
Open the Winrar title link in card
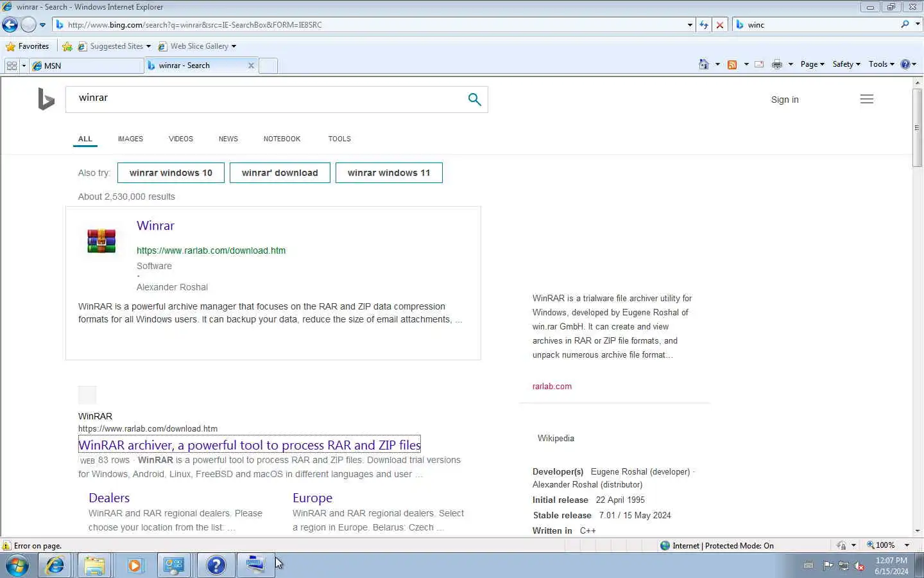(x=155, y=225)
